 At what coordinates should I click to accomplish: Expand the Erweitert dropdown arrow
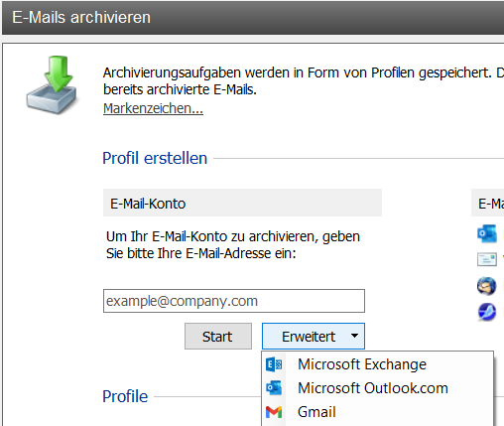(x=354, y=336)
